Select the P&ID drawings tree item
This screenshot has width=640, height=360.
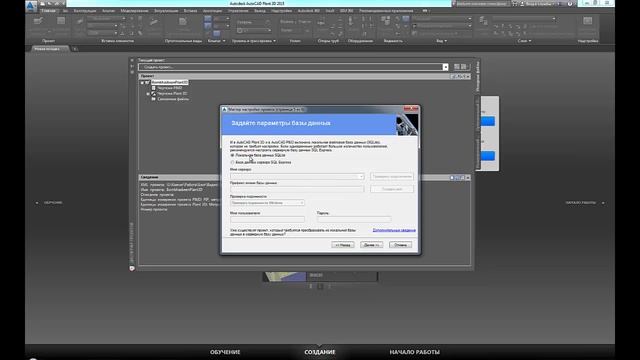(x=169, y=88)
